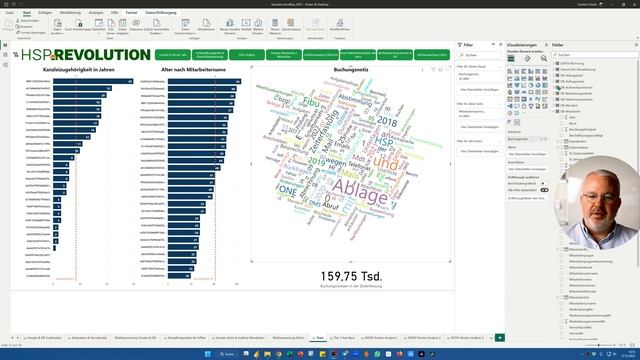Switch to DATEV Kosten Analyse 1 page tab
This screenshot has height=360, width=640.
[379, 338]
